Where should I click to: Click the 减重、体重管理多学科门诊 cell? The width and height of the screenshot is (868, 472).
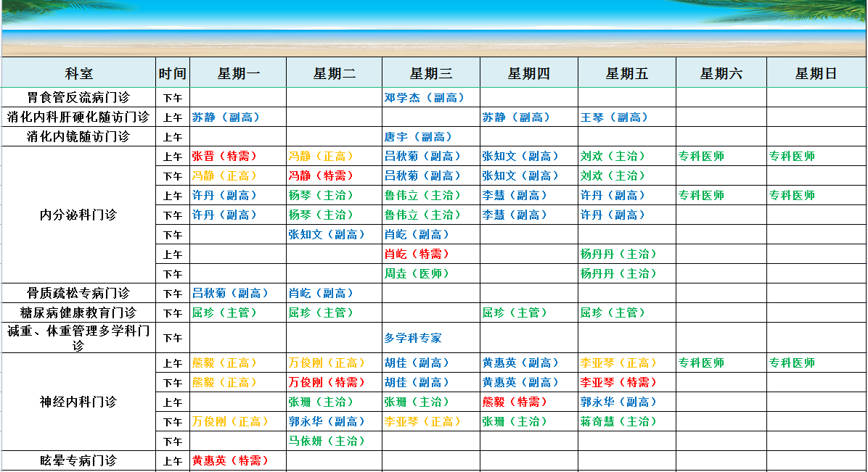coord(78,338)
